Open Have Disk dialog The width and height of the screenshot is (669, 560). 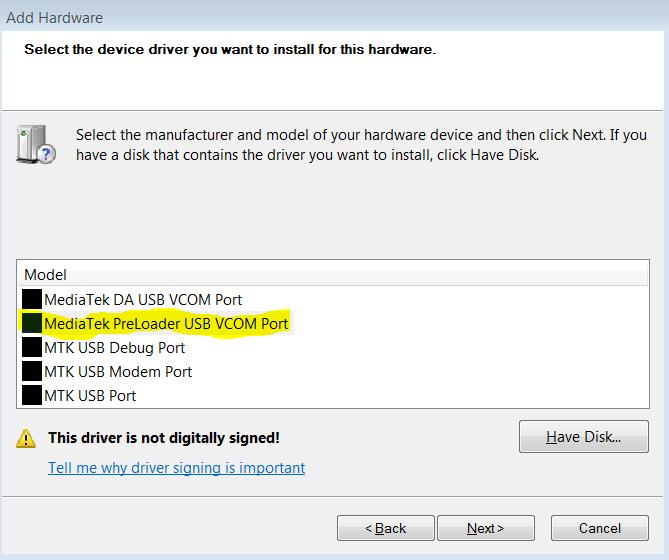click(x=584, y=437)
